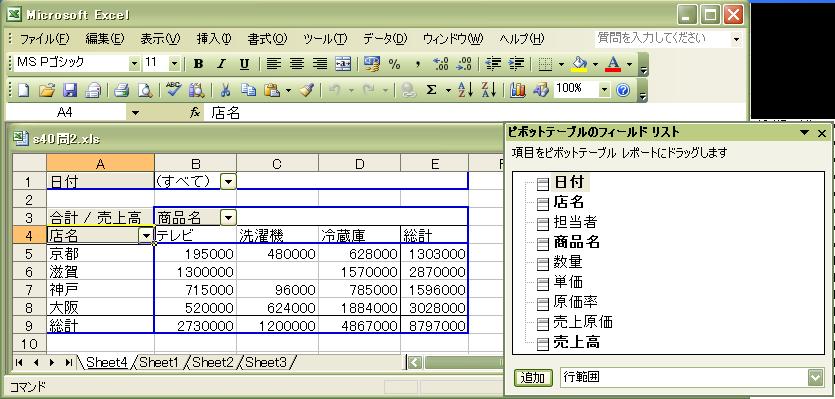Paste from clipboard
Screen dimensions: 835x399
click(272, 90)
